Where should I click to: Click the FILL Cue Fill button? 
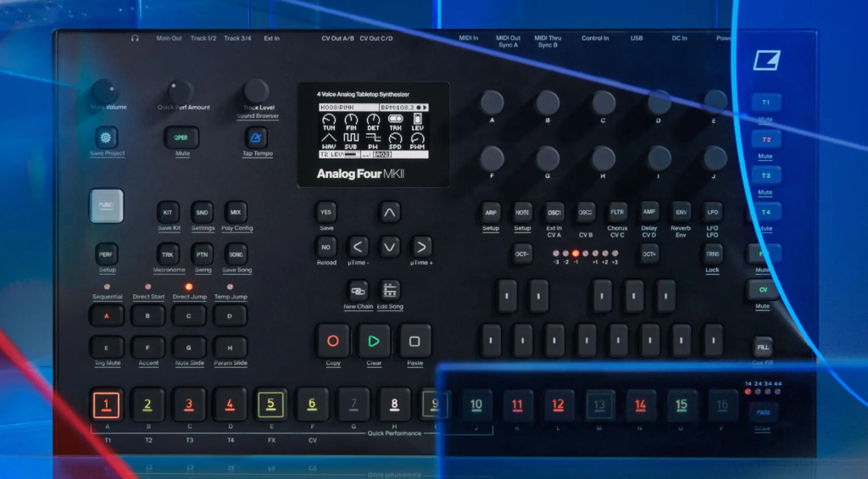[x=763, y=348]
